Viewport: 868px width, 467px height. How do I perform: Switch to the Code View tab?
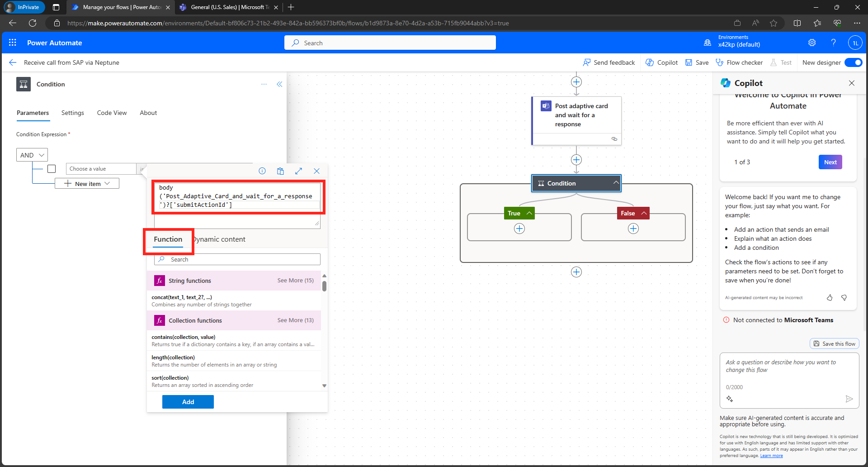[112, 113]
